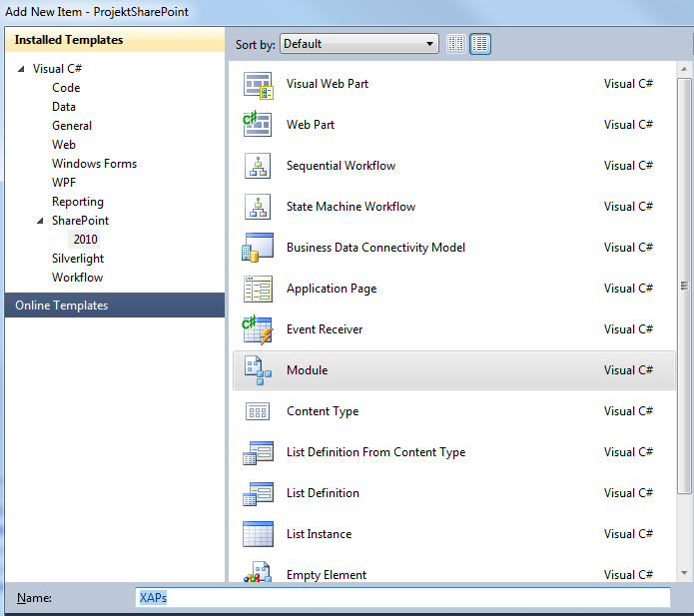Pick the State Machine Workflow icon
The image size is (694, 616).
tap(258, 207)
